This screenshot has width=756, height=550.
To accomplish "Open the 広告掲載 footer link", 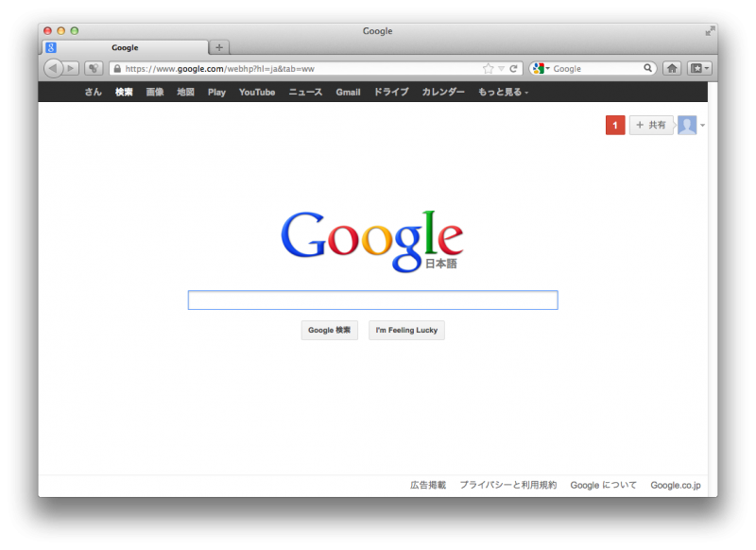I will pyautogui.click(x=428, y=485).
